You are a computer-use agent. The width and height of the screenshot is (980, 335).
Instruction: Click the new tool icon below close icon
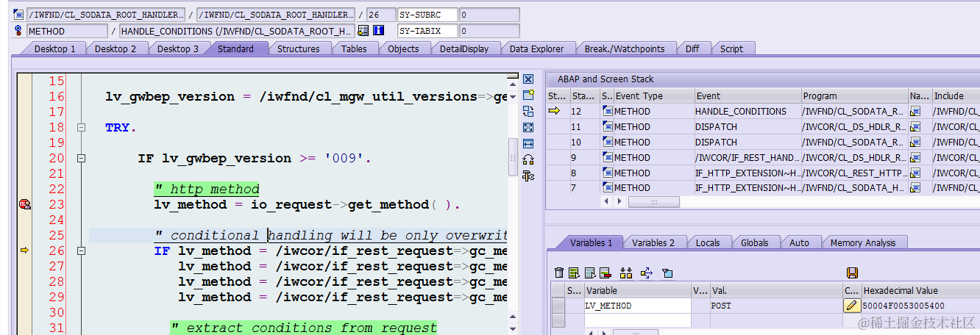coord(528,95)
